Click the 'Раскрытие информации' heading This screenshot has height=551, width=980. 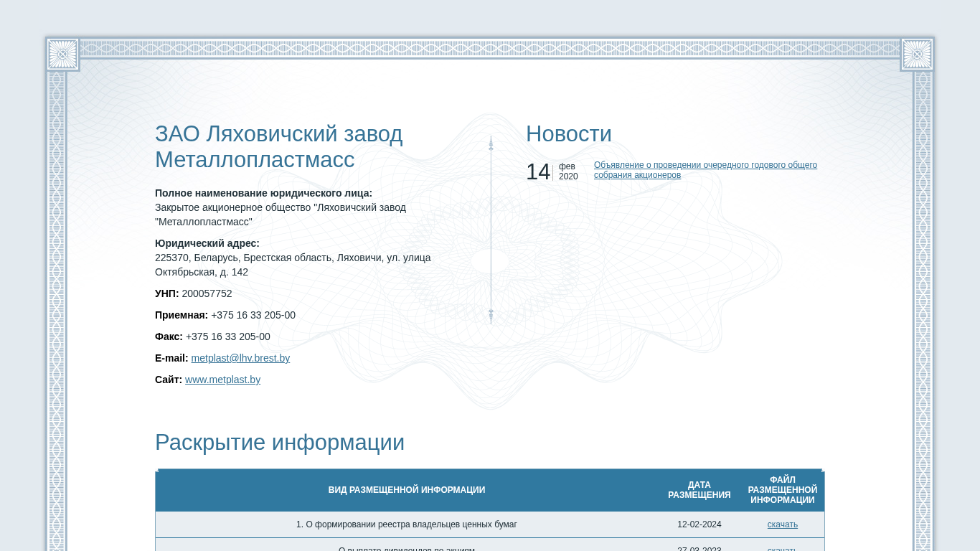pyautogui.click(x=280, y=443)
